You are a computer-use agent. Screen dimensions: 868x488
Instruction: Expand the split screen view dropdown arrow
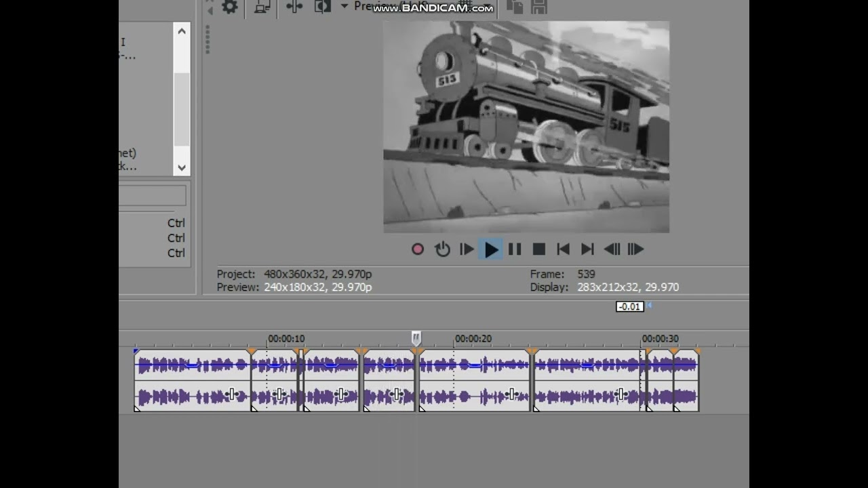(x=344, y=6)
